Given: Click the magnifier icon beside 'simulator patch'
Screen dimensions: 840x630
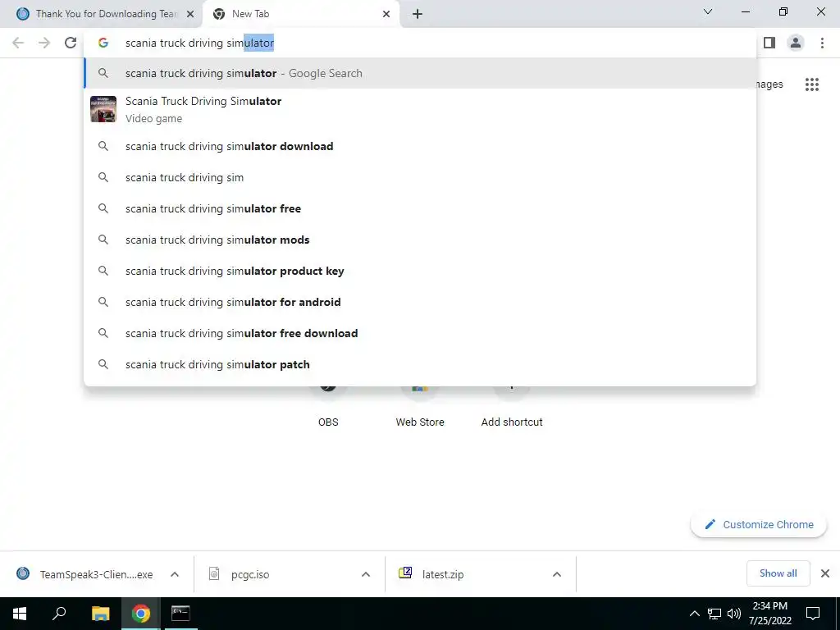Looking at the screenshot, I should pos(103,364).
